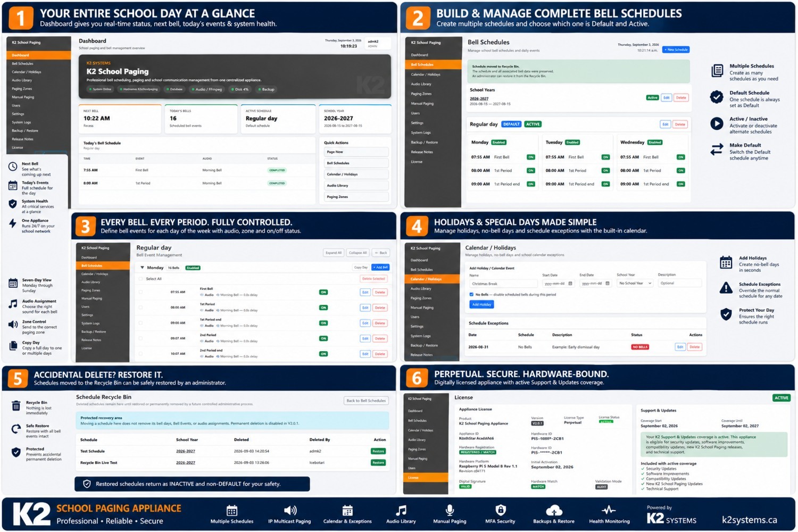Click the Description field marked Optional
Screen dimensions: 798x532
point(680,284)
